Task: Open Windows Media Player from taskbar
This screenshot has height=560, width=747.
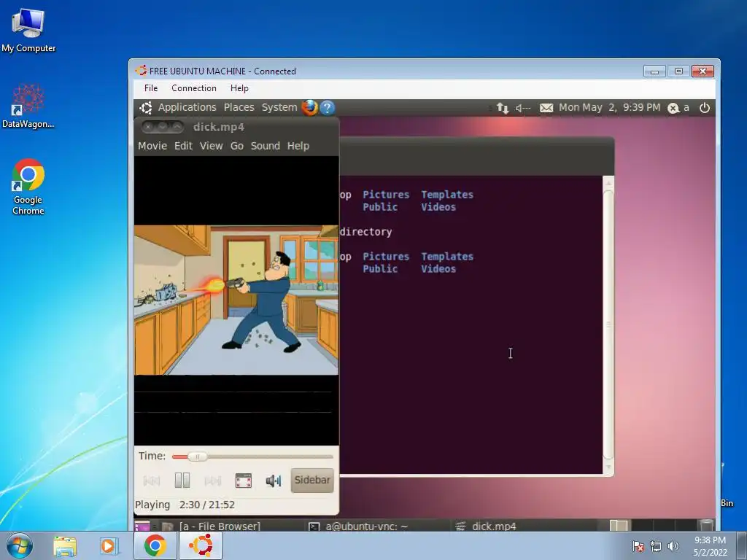Action: click(x=109, y=545)
